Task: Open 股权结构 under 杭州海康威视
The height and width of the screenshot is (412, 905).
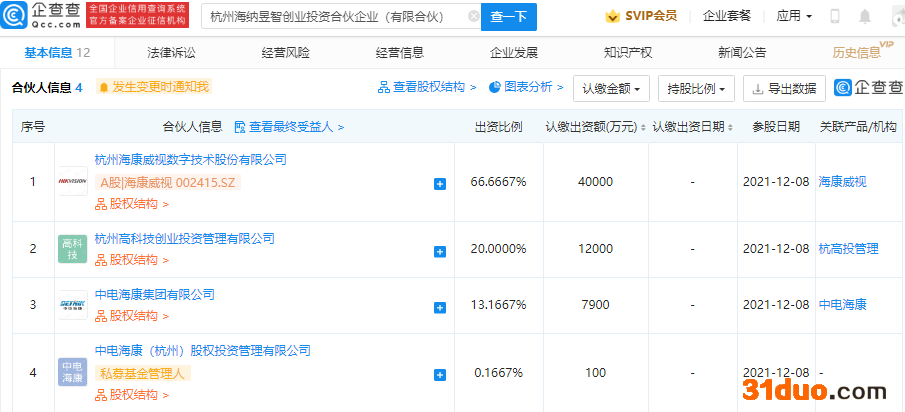Action: click(132, 204)
